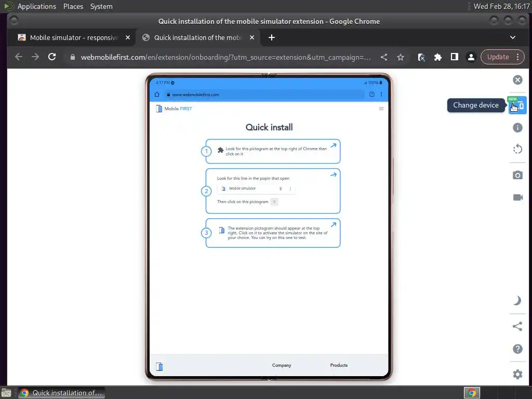
Task: Switch to the Mobile simulator - responsive tab
Action: click(73, 37)
